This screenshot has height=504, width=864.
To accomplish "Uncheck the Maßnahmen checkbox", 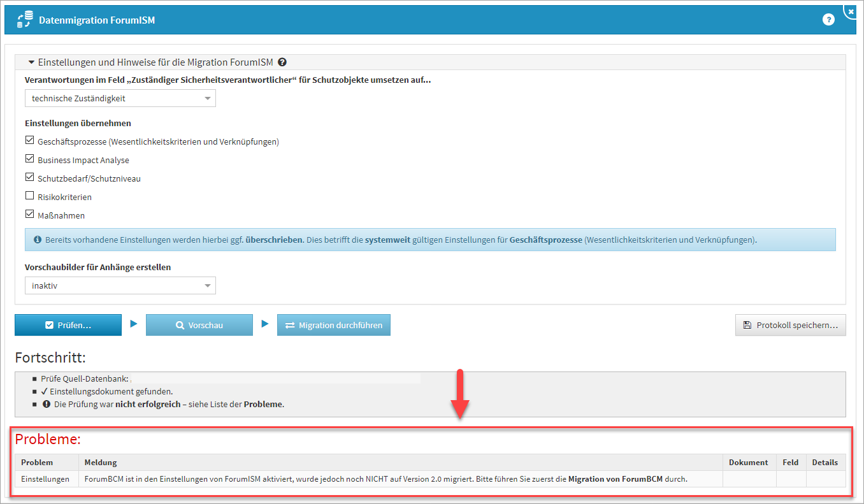I will pos(29,215).
